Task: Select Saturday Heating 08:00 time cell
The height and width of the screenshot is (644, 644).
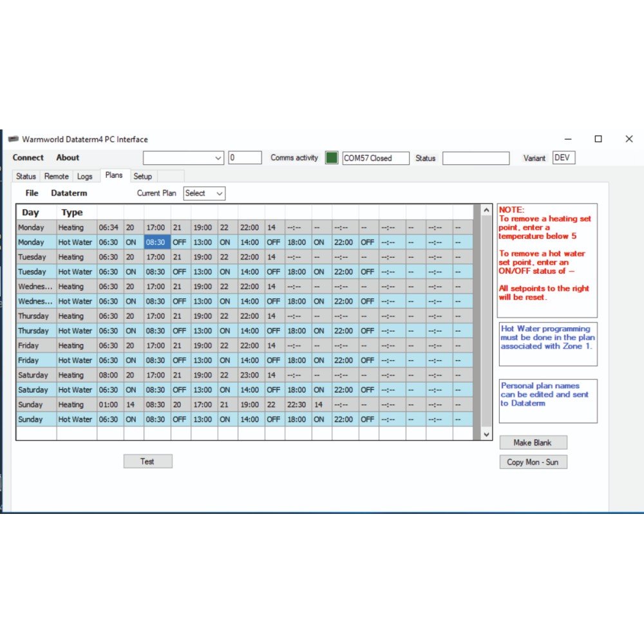Action: pos(110,375)
